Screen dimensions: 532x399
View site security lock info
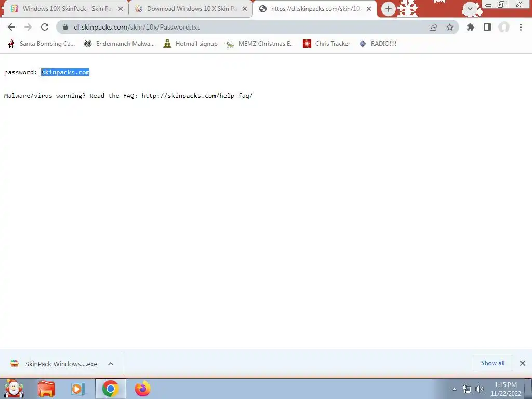click(x=65, y=27)
